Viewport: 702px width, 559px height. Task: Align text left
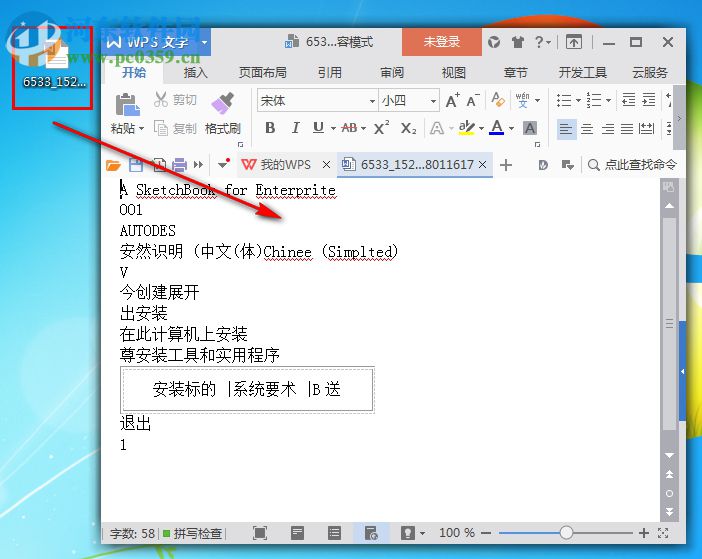(566, 129)
